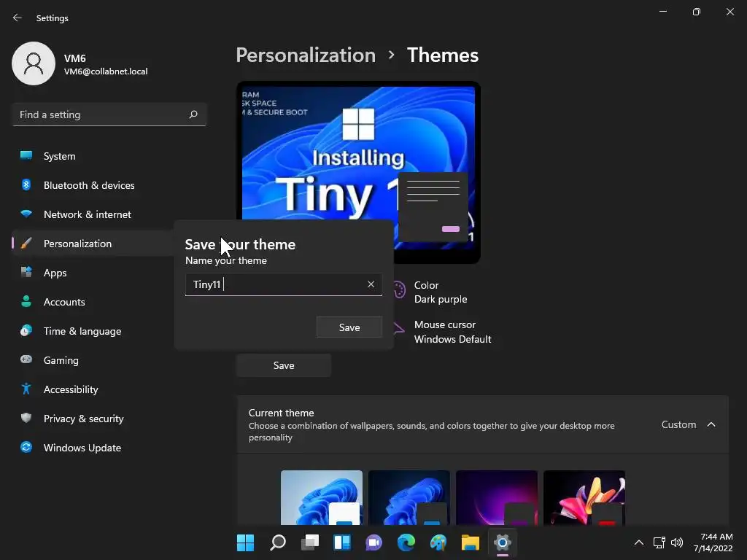Click the Color palette icon

(399, 289)
